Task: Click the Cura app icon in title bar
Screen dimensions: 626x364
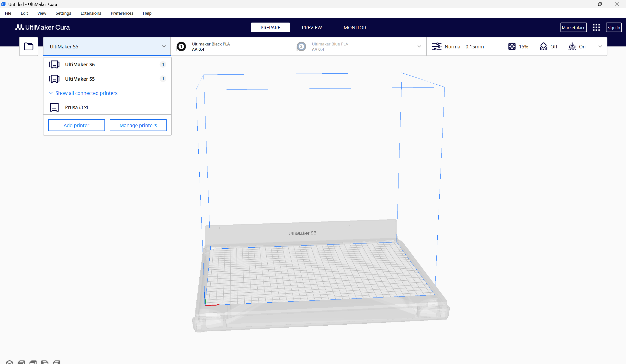Action: tap(3, 4)
